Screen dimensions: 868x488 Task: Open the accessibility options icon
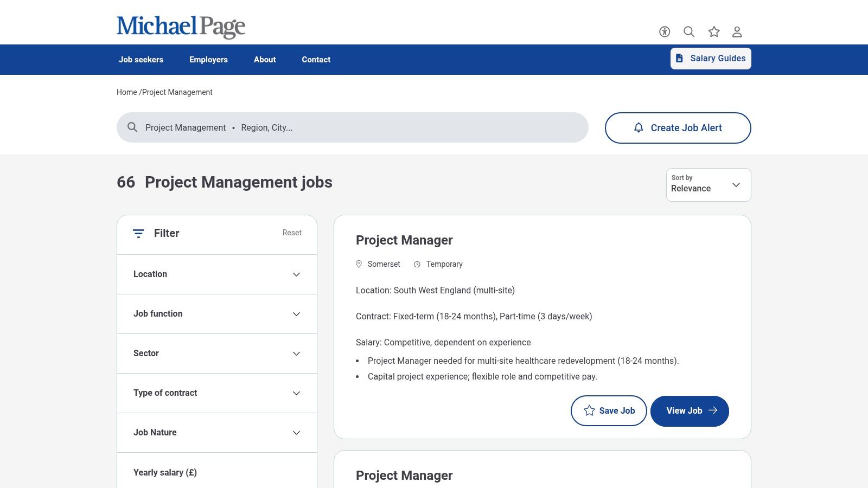pyautogui.click(x=664, y=32)
